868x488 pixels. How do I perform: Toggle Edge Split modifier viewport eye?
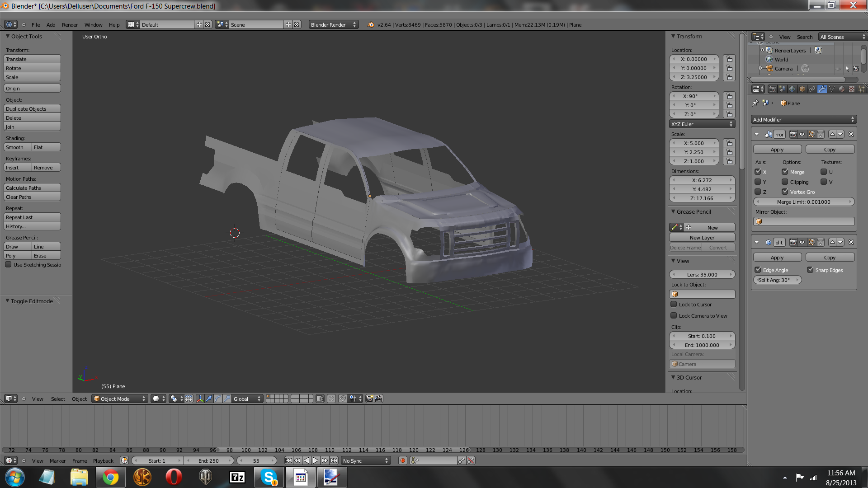[802, 242]
